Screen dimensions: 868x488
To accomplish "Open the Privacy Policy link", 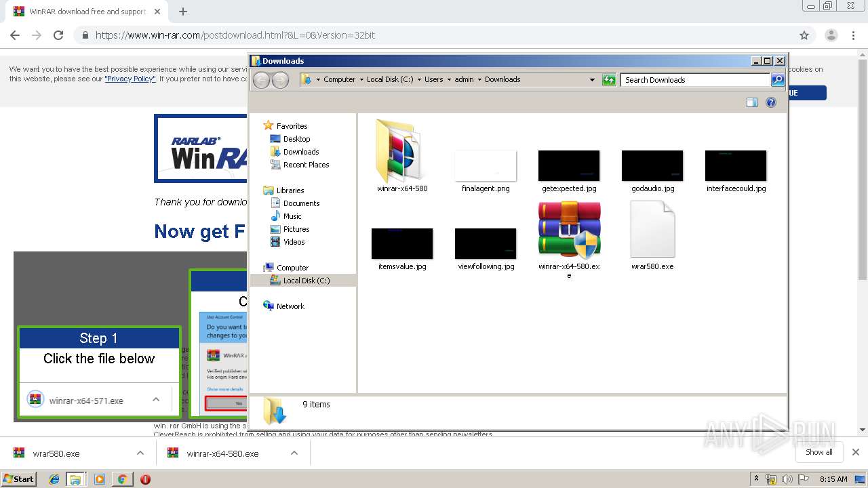I will (130, 79).
